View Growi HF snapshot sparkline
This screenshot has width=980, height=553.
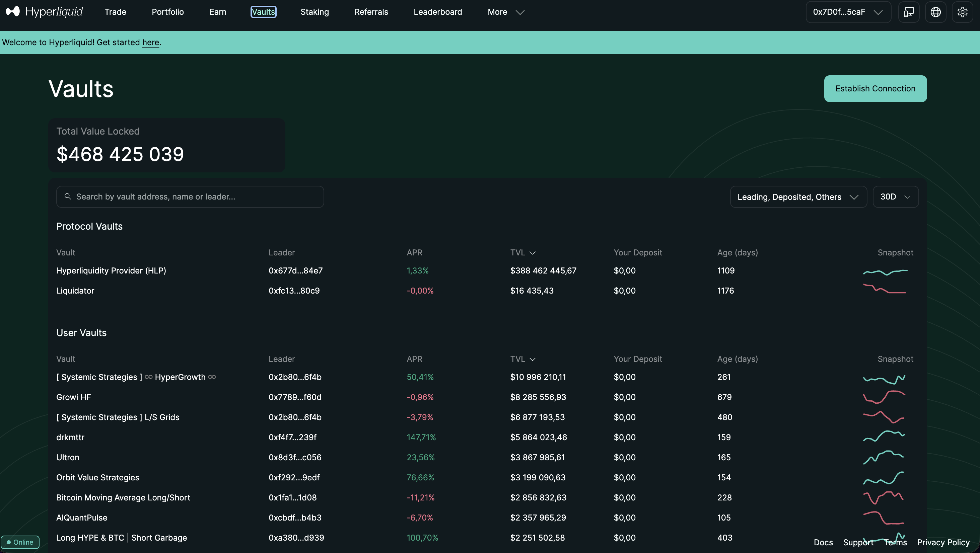pyautogui.click(x=884, y=397)
